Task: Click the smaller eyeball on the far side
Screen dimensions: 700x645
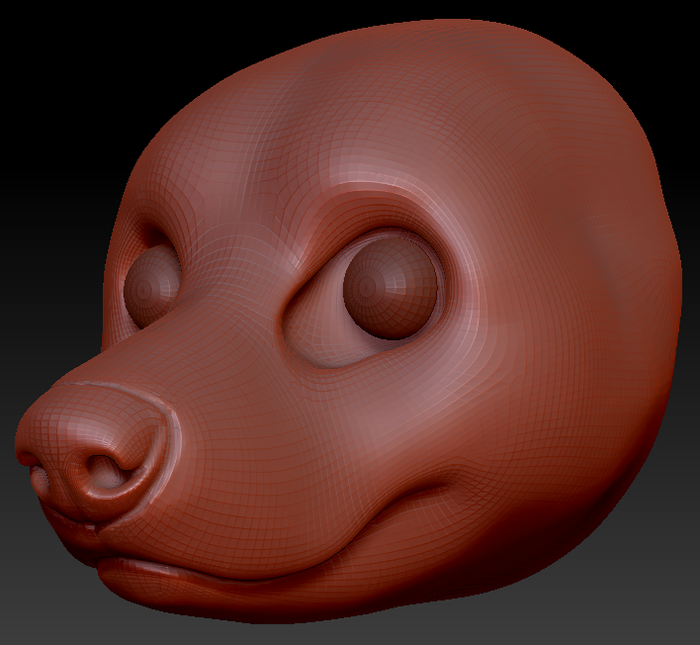Action: 152,287
